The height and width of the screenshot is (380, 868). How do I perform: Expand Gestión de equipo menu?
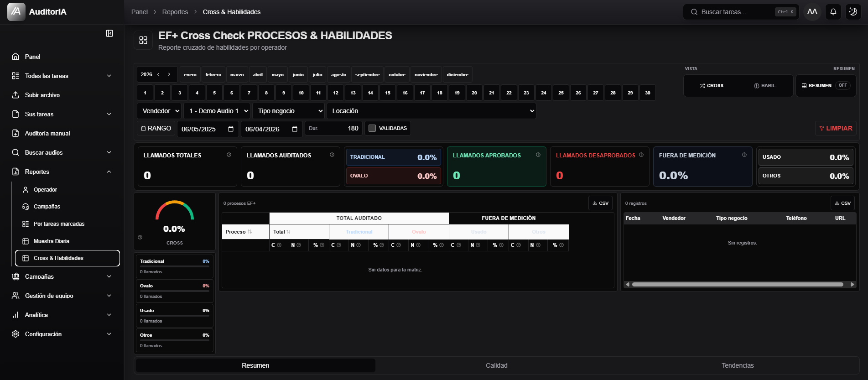(x=62, y=296)
